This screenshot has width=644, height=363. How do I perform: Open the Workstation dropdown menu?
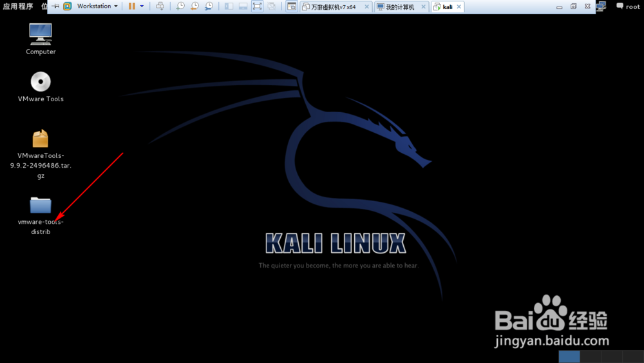pyautogui.click(x=97, y=6)
